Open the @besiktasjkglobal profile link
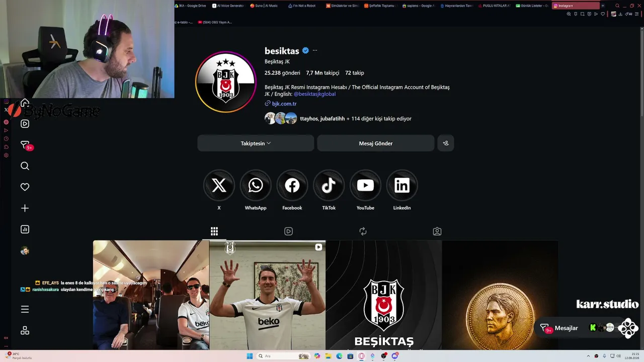Image resolution: width=644 pixels, height=362 pixels. [314, 94]
